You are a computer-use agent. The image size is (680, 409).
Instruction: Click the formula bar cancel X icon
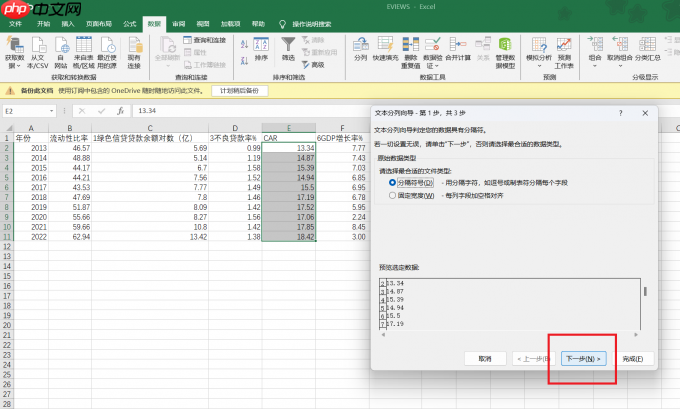[82, 111]
